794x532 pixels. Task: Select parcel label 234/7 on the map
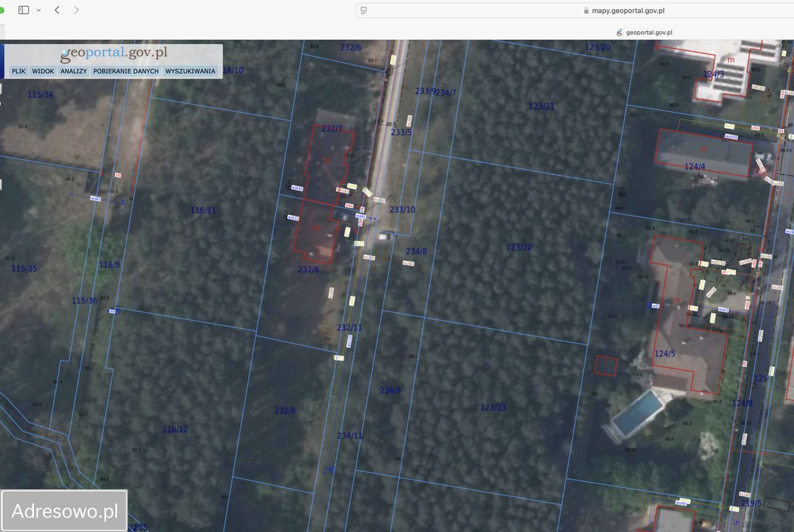[445, 93]
